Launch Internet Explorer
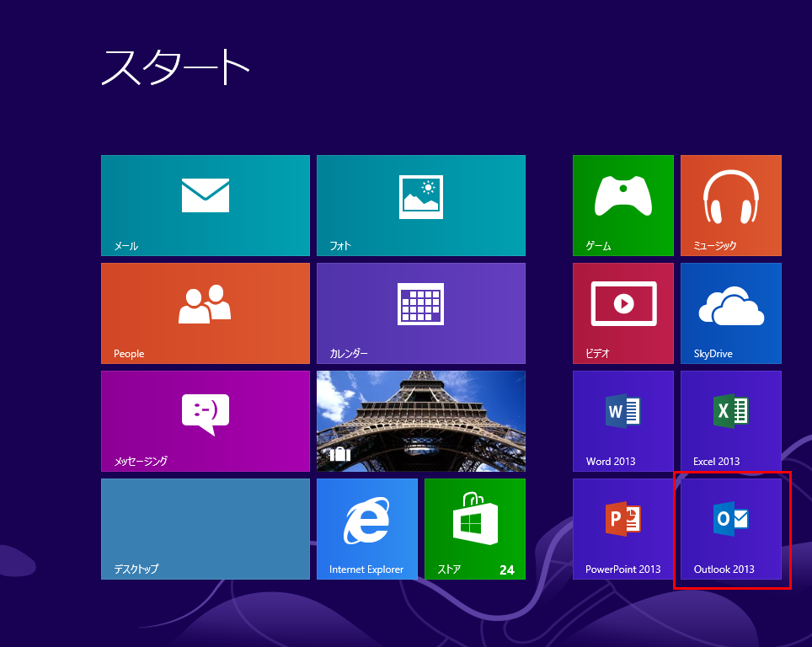The image size is (812, 647). (x=367, y=529)
